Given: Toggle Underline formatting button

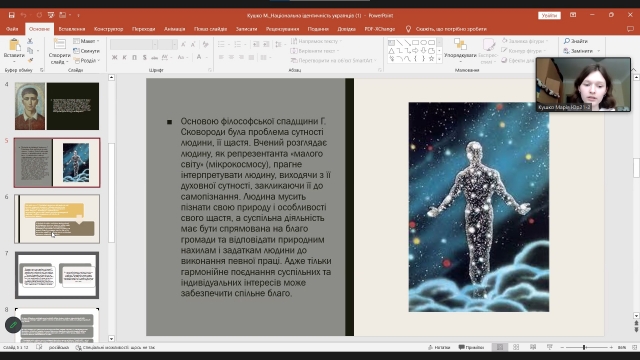Looking at the screenshot, I should (134, 58).
